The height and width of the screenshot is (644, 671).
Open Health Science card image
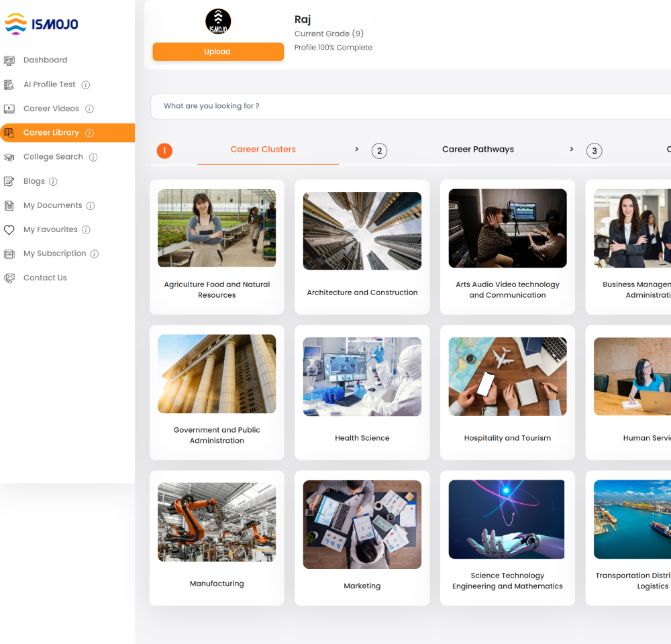click(x=362, y=376)
